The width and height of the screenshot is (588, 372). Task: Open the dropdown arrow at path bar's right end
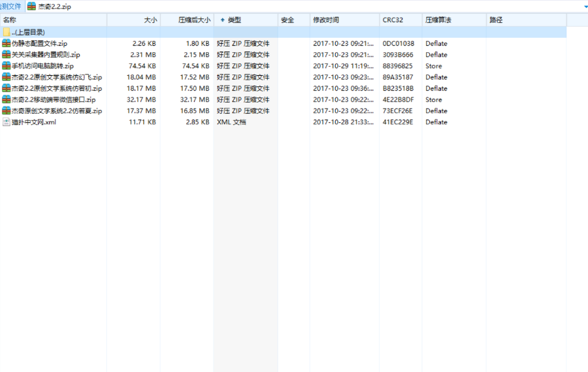pyautogui.click(x=585, y=7)
